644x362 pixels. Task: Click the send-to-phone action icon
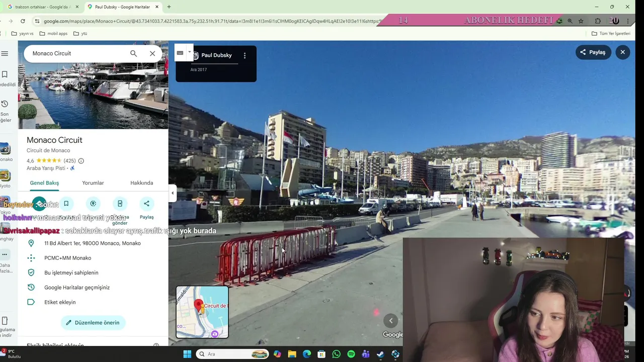(x=120, y=204)
